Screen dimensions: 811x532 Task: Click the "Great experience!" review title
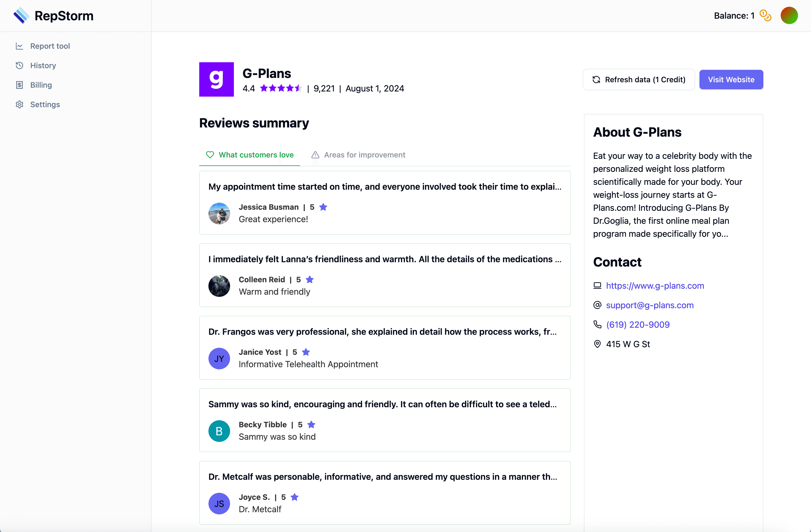click(x=273, y=219)
